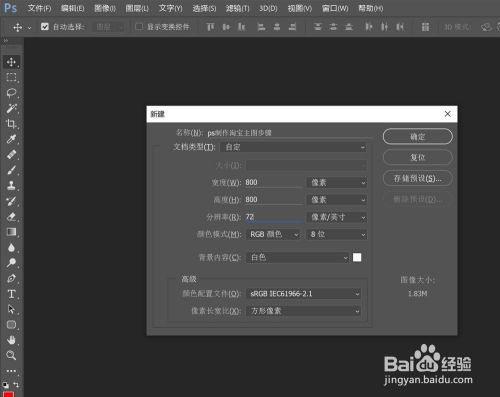Click the 存储预设(S)... button
This screenshot has width=500, height=397.
click(418, 178)
